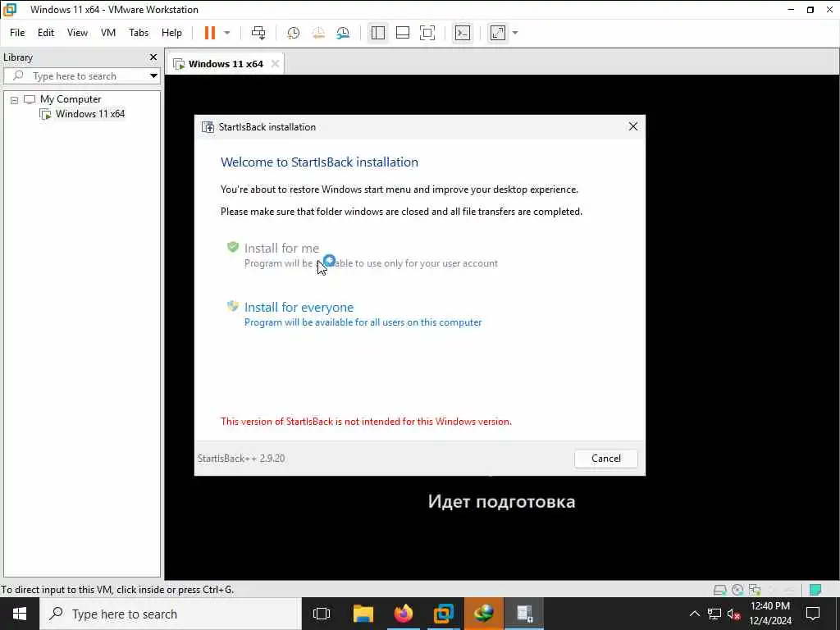The width and height of the screenshot is (840, 630).
Task: Open the VM menu
Action: pos(108,33)
